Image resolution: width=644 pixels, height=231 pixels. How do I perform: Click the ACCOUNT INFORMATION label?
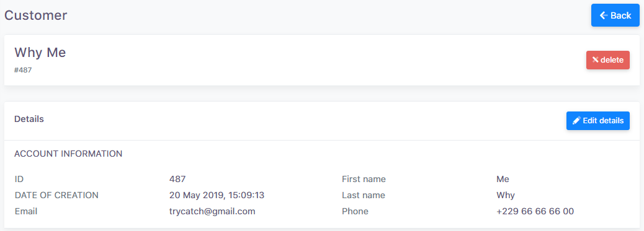pos(68,154)
